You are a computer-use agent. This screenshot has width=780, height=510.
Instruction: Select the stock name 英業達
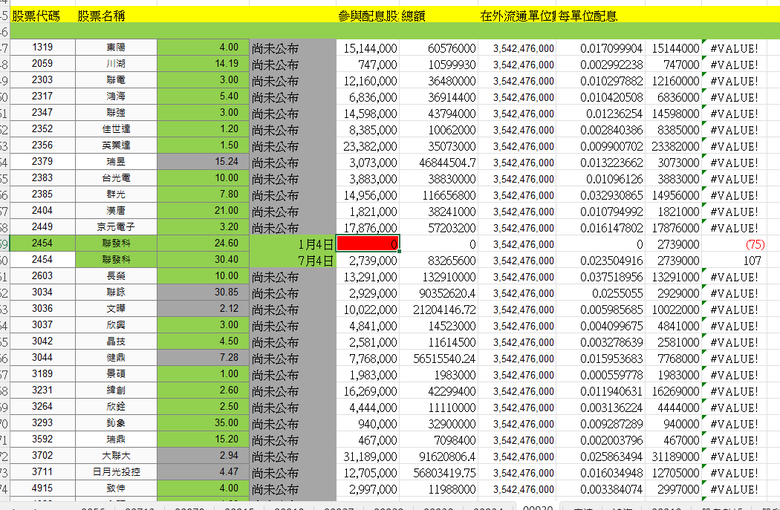[x=116, y=145]
